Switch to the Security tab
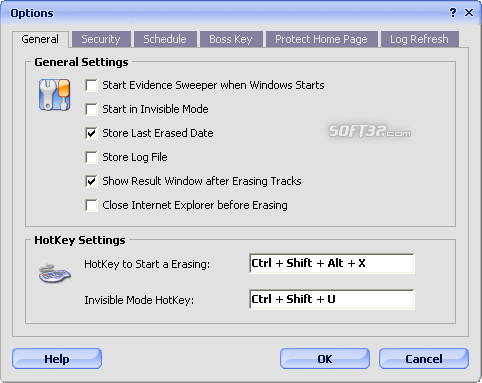The width and height of the screenshot is (482, 383). coord(101,39)
